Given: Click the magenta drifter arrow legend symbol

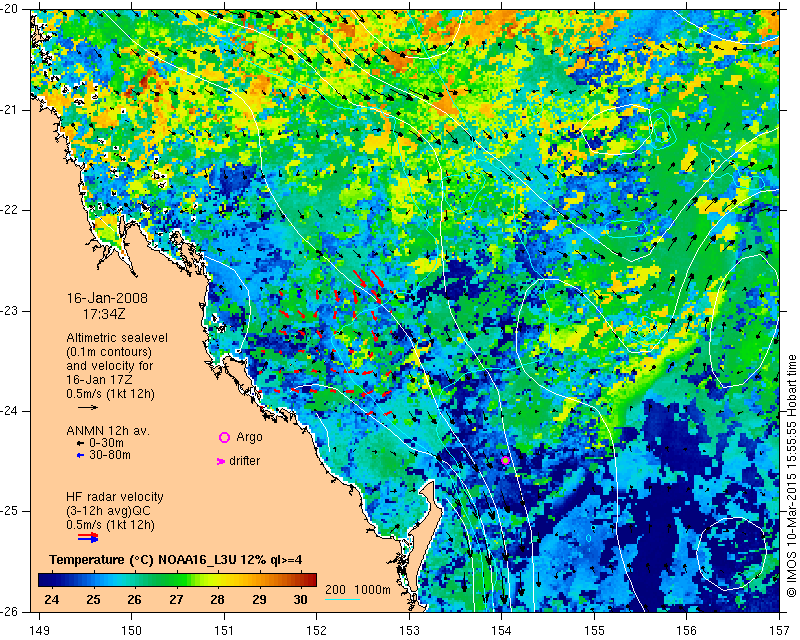Looking at the screenshot, I should pyautogui.click(x=221, y=461).
